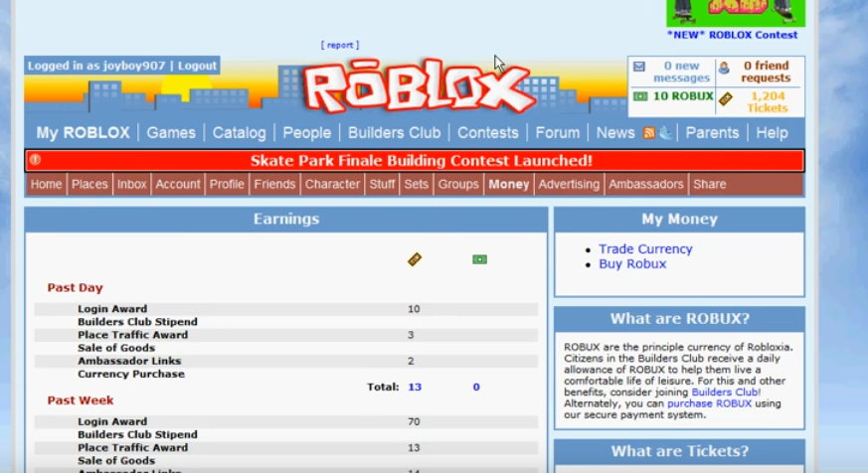Open the Account tab

178,184
